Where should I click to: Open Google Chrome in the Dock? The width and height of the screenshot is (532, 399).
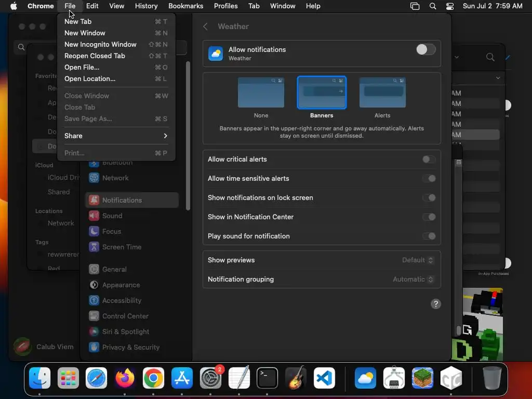click(153, 378)
